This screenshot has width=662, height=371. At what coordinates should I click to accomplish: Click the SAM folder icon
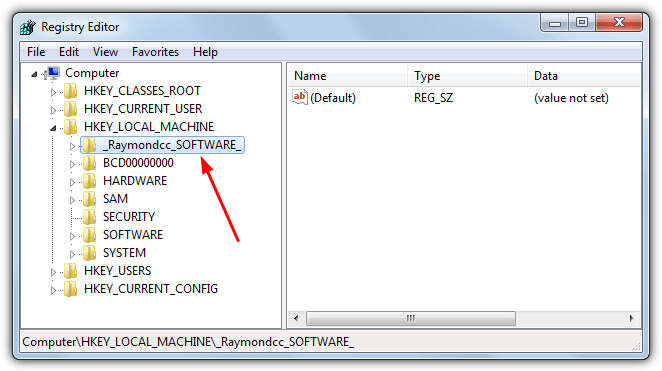[89, 199]
